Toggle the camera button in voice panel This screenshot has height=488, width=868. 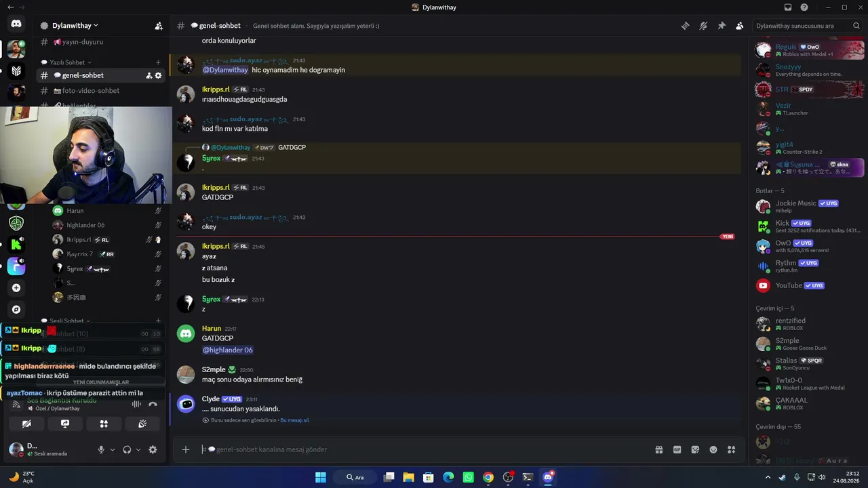coord(26,424)
